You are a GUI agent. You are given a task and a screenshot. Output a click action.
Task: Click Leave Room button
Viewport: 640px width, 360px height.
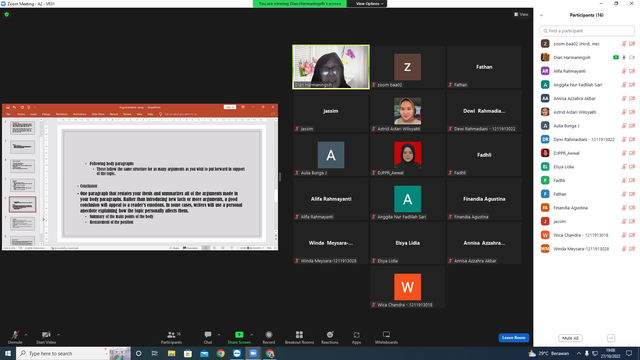pyautogui.click(x=513, y=338)
